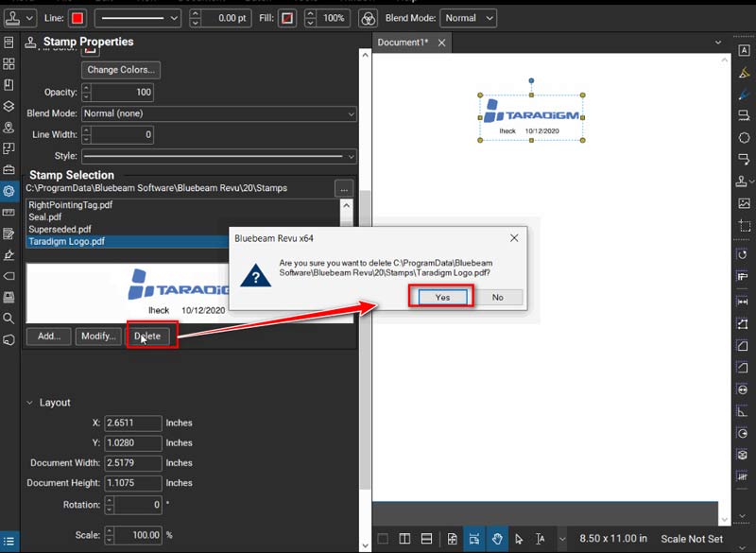Pick the Fill color swatch

[287, 18]
